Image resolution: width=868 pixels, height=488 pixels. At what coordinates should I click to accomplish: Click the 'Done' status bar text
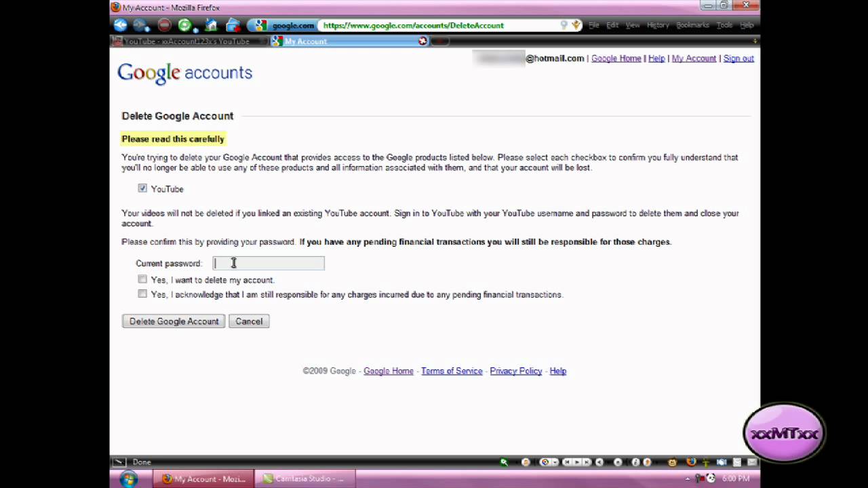[x=142, y=462]
